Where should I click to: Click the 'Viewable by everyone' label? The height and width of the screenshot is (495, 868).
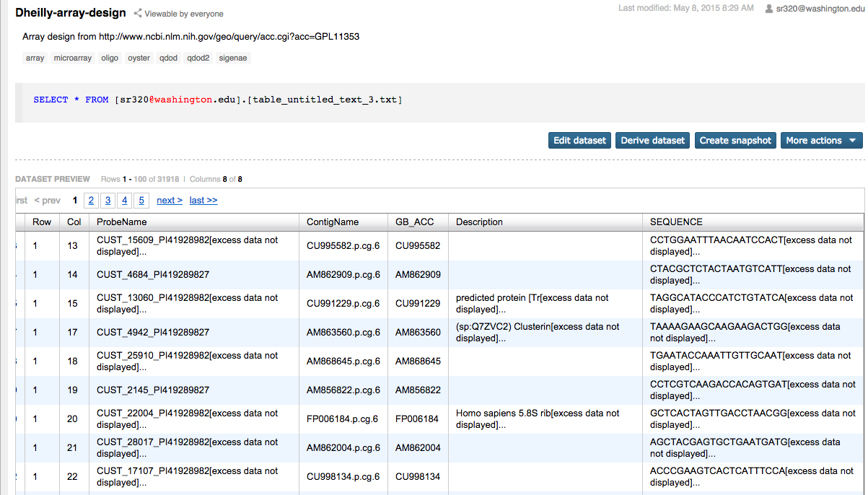click(x=184, y=14)
